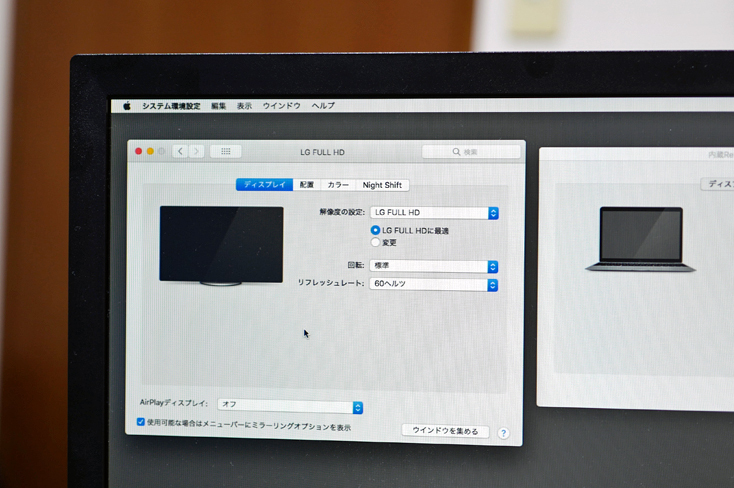
Task: Select the ディスプレイ tab in the second window
Action: click(719, 184)
